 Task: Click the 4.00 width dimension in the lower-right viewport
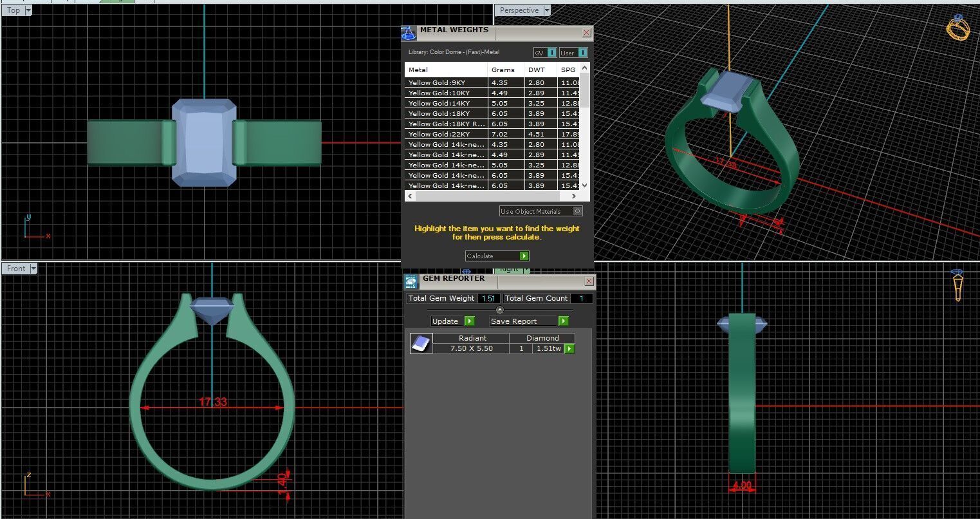coord(742,486)
